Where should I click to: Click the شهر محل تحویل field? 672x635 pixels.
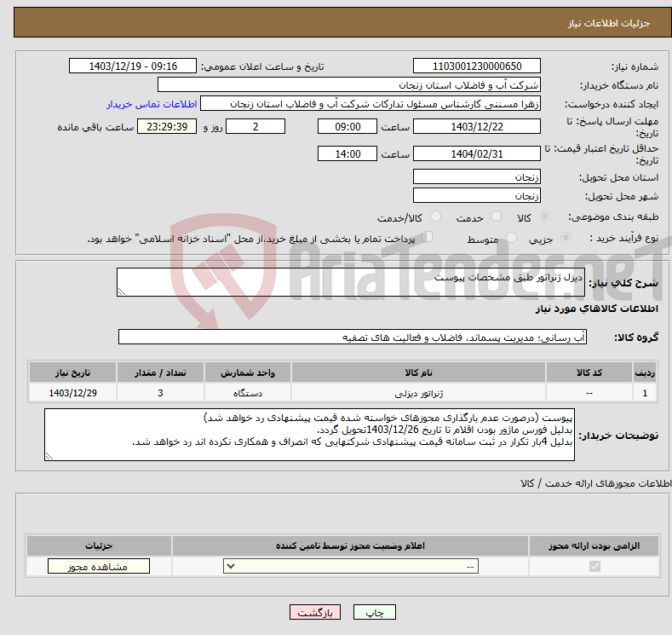point(477,195)
